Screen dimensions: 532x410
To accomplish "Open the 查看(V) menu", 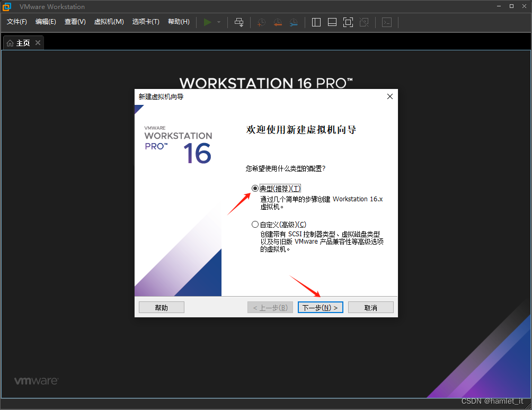I will tap(75, 22).
